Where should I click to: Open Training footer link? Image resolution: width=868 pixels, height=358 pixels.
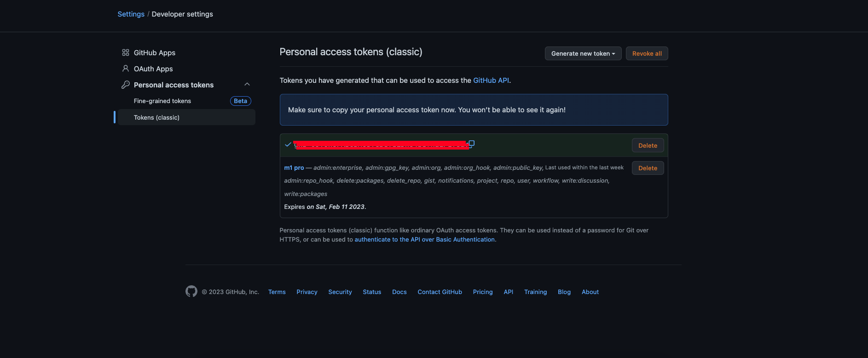click(536, 292)
